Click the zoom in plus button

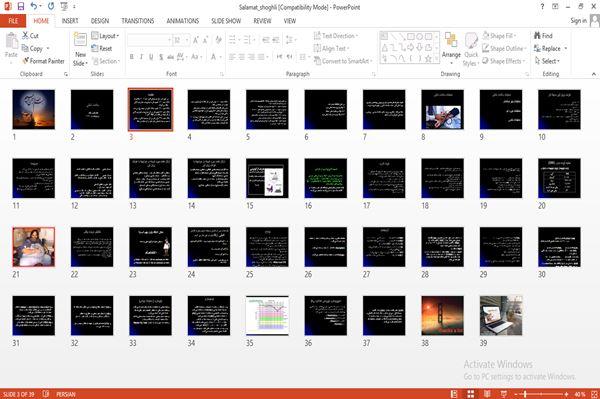click(x=566, y=394)
